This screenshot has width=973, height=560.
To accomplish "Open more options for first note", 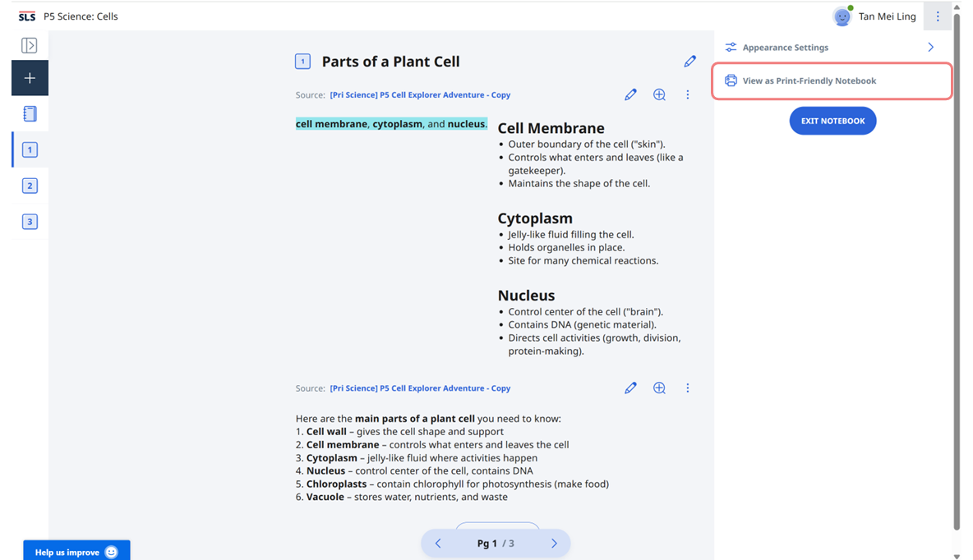I will coord(688,94).
